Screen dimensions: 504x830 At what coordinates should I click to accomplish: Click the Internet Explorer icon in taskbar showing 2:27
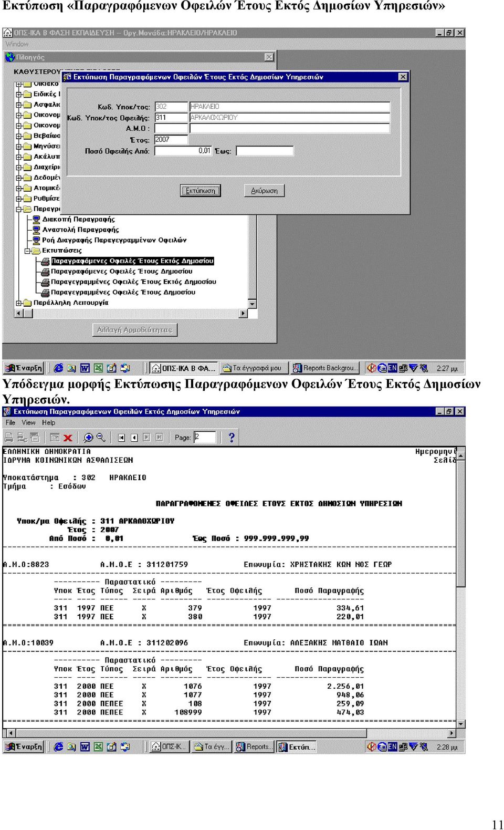click(58, 368)
